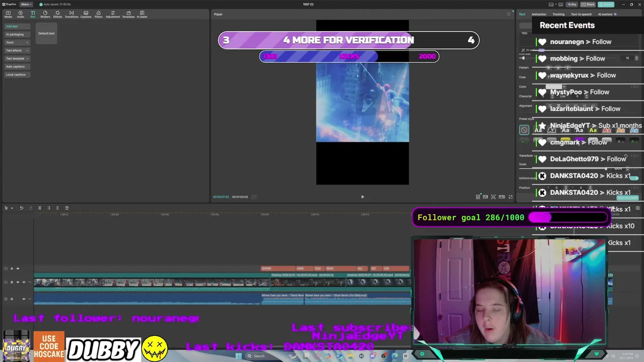This screenshot has height=362, width=644.
Task: Open the AI avatar panel icon
Action: click(142, 14)
